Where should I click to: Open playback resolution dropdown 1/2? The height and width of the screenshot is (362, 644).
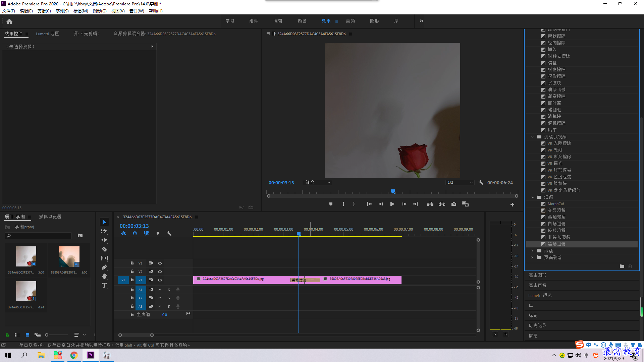coord(460,183)
